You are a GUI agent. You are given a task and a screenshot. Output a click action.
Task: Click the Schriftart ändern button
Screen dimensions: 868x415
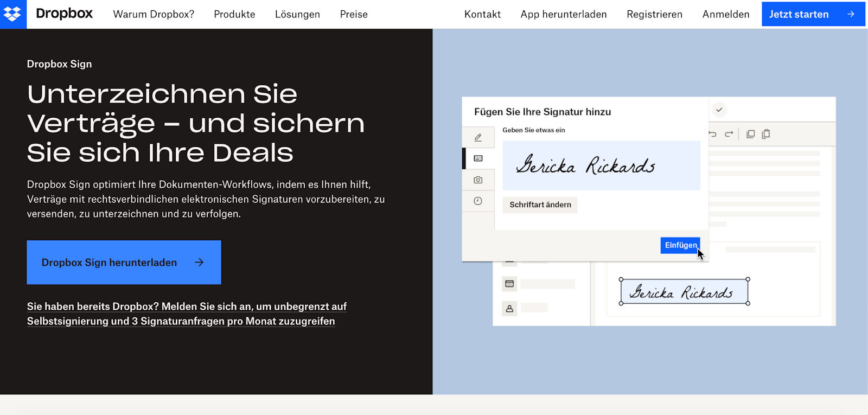coord(540,205)
